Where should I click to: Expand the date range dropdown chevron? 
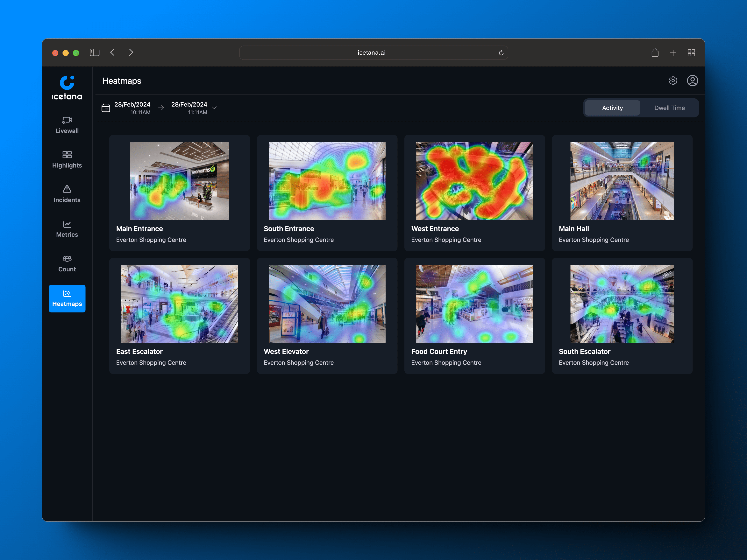pos(214,108)
